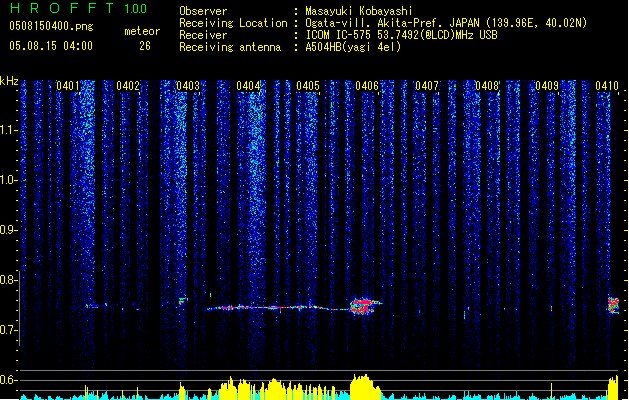Click the Receiving Location value text

446,23
